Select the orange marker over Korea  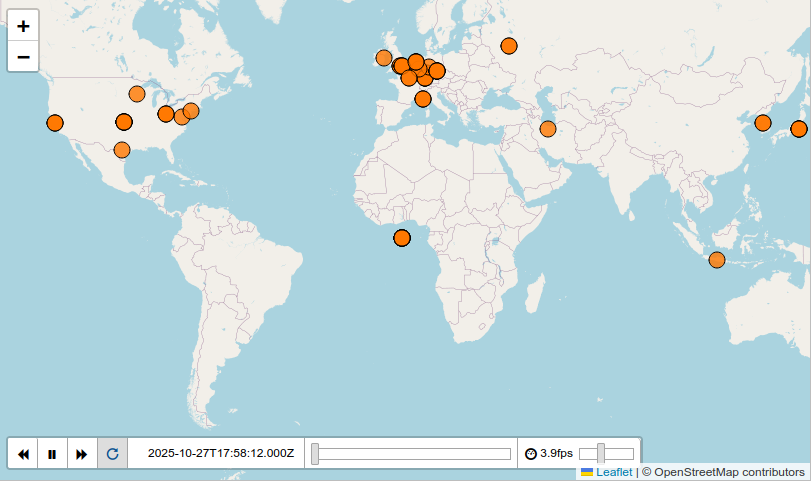(x=763, y=123)
